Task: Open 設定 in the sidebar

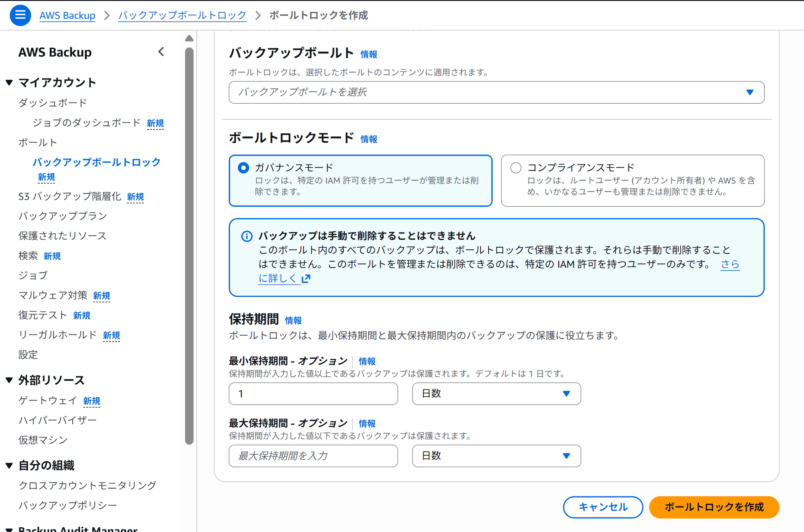Action: pos(28,355)
